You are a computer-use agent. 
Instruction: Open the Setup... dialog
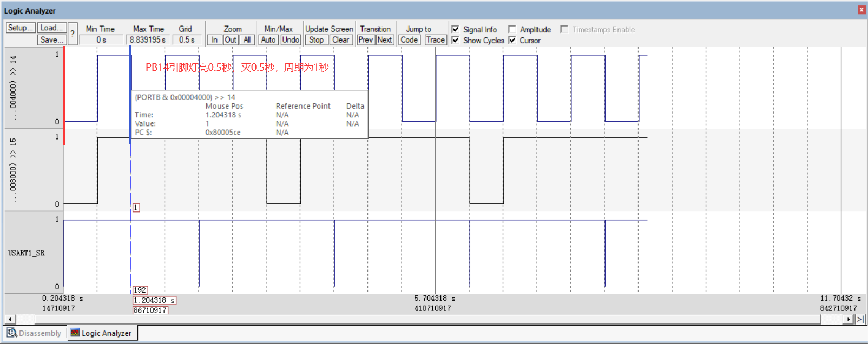pyautogui.click(x=21, y=28)
